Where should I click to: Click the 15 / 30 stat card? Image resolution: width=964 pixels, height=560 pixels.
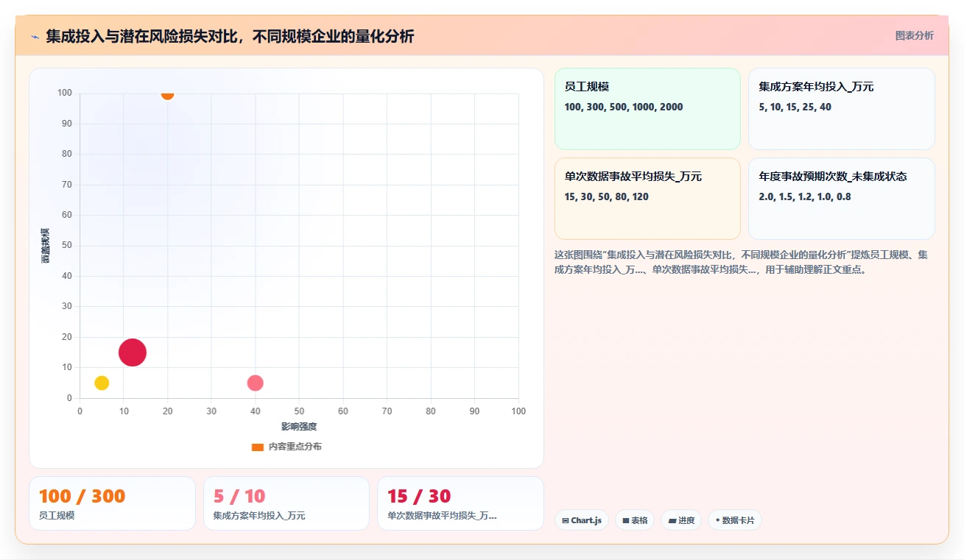[x=460, y=503]
